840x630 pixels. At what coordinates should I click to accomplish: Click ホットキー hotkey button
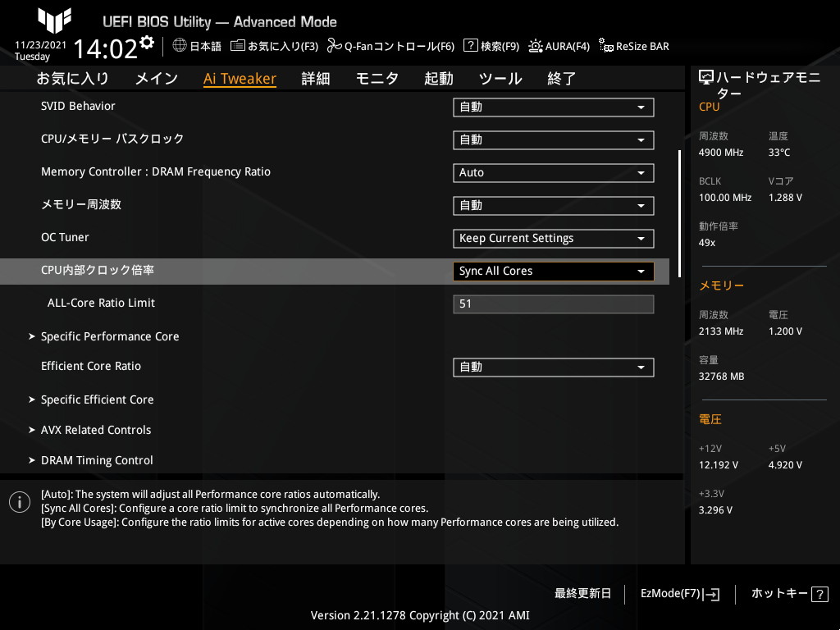tap(779, 594)
